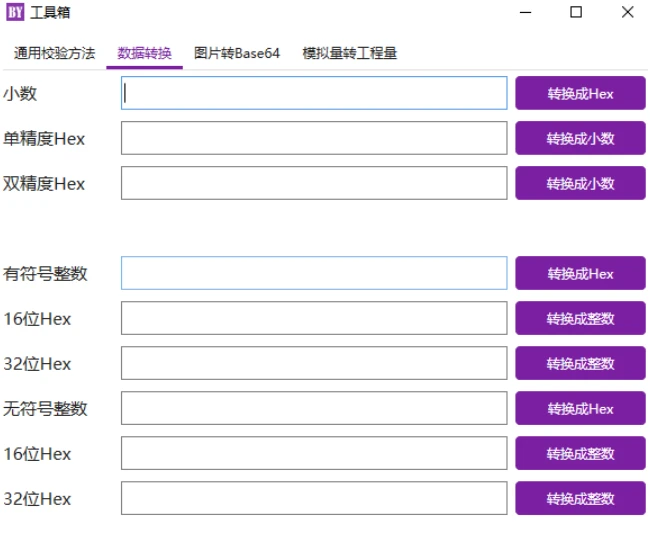Click 转换成Hex for 有符号整数
The image size is (650, 538).
580,273
